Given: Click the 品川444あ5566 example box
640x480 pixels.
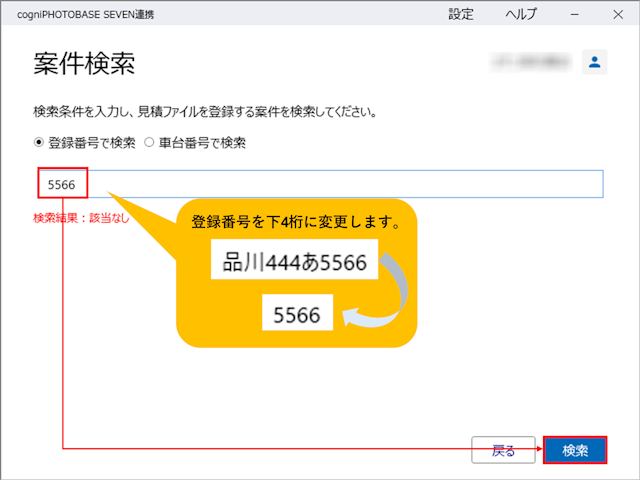Looking at the screenshot, I should click(294, 260).
